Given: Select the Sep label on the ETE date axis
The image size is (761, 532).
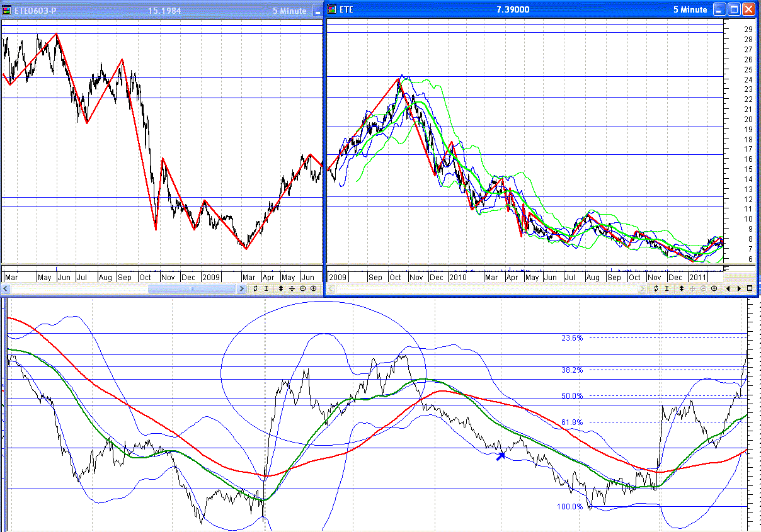Looking at the screenshot, I should (x=376, y=277).
